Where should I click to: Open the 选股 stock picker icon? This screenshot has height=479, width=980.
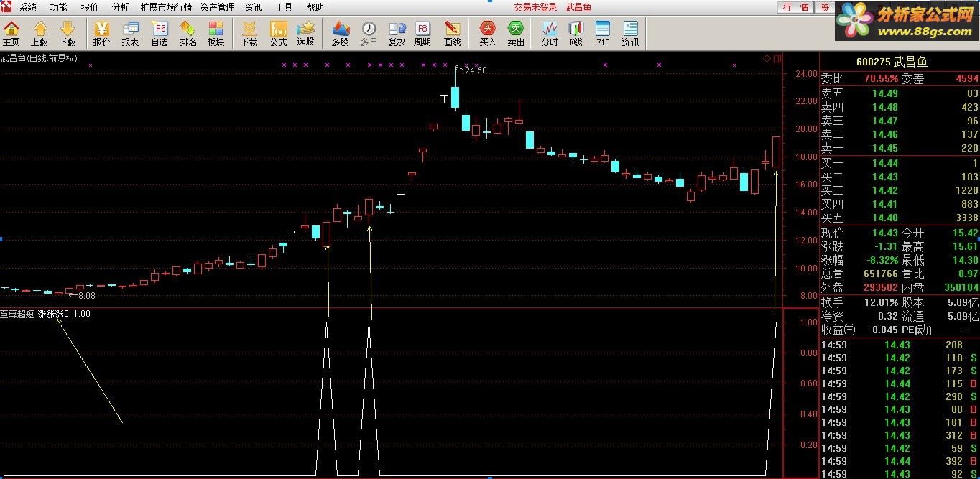click(305, 34)
